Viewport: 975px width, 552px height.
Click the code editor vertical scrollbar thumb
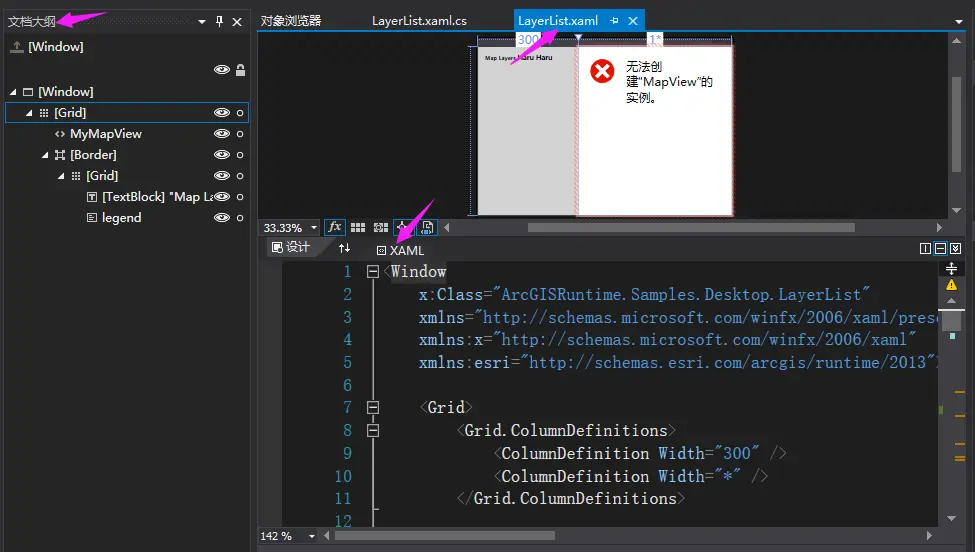click(x=951, y=320)
